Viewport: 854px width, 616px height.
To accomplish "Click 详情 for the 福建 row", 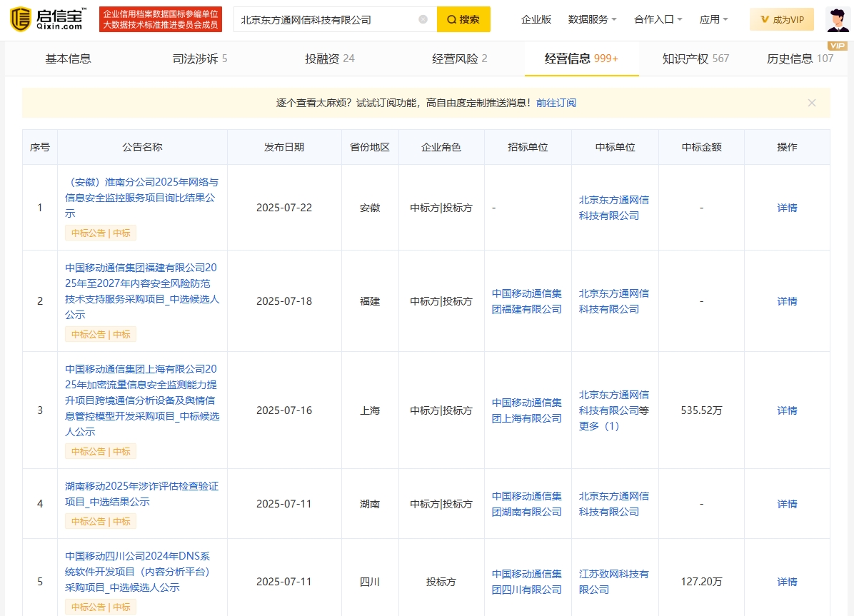I will pos(787,301).
